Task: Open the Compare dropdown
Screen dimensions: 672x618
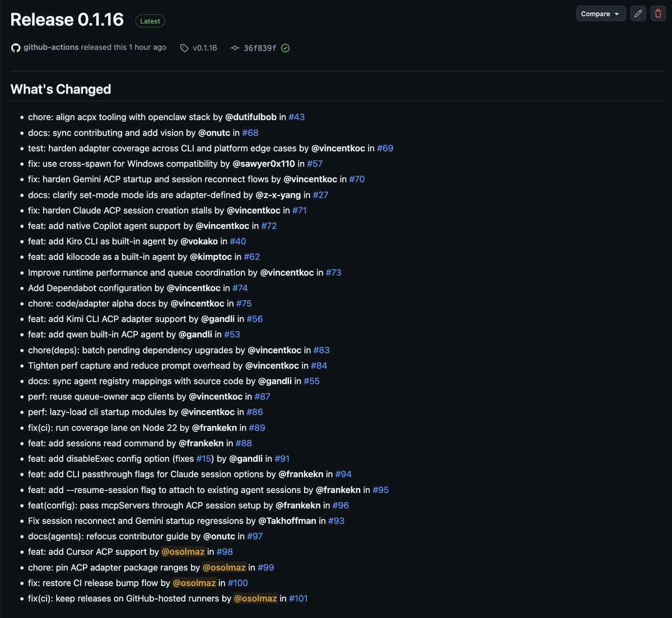Action: [601, 13]
